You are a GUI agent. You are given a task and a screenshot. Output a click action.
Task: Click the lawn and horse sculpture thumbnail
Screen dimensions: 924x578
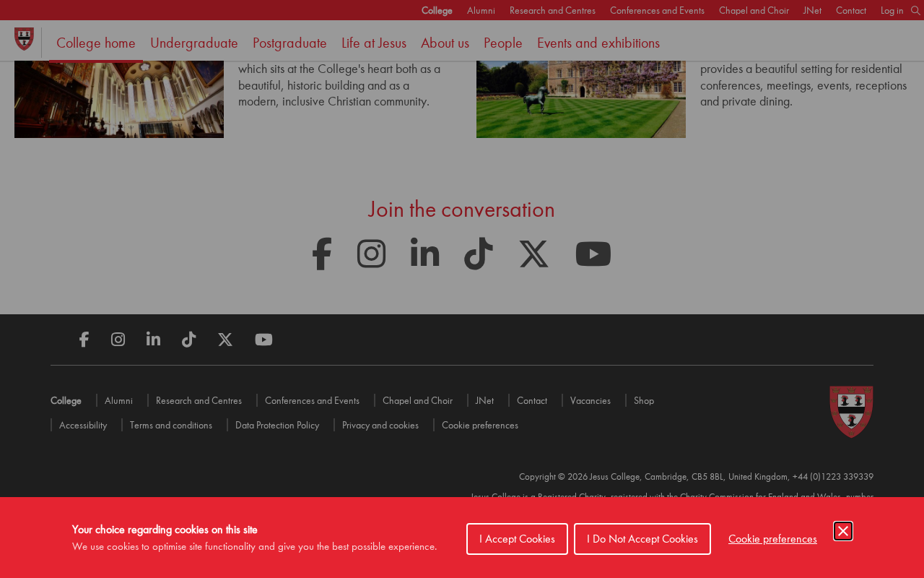[581, 100]
